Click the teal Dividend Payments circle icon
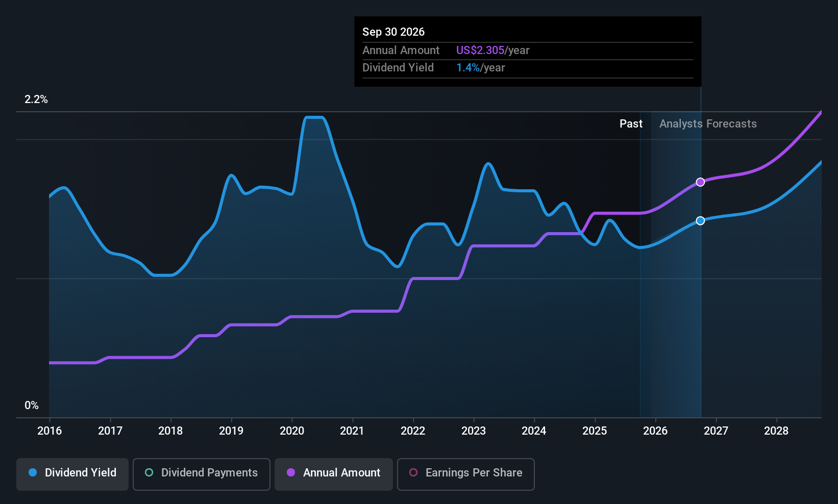 coord(149,473)
